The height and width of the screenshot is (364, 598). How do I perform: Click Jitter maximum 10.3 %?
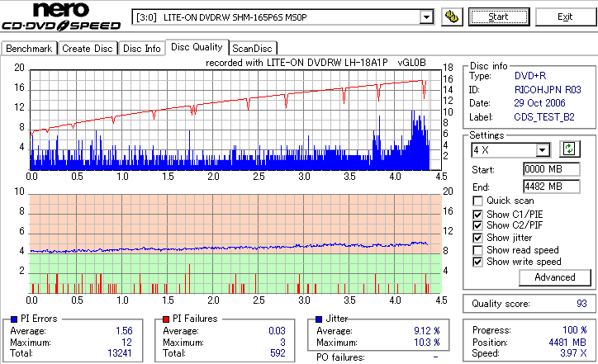tap(427, 343)
